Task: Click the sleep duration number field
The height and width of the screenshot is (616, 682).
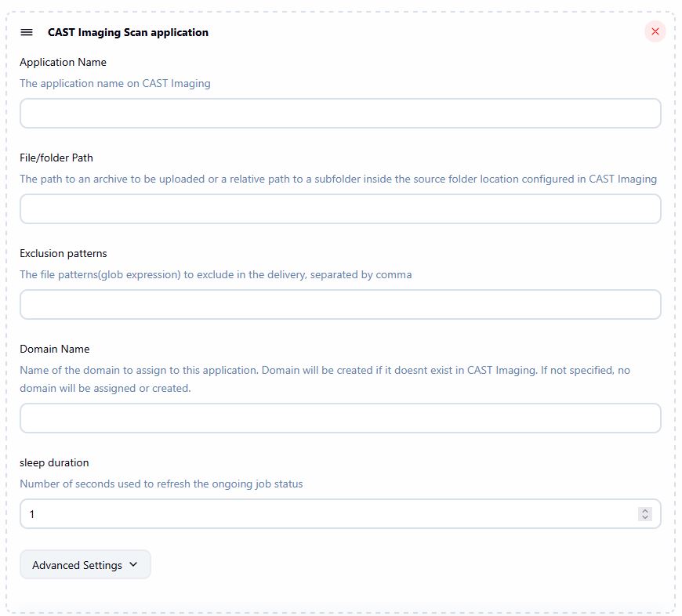Action: coord(329,514)
